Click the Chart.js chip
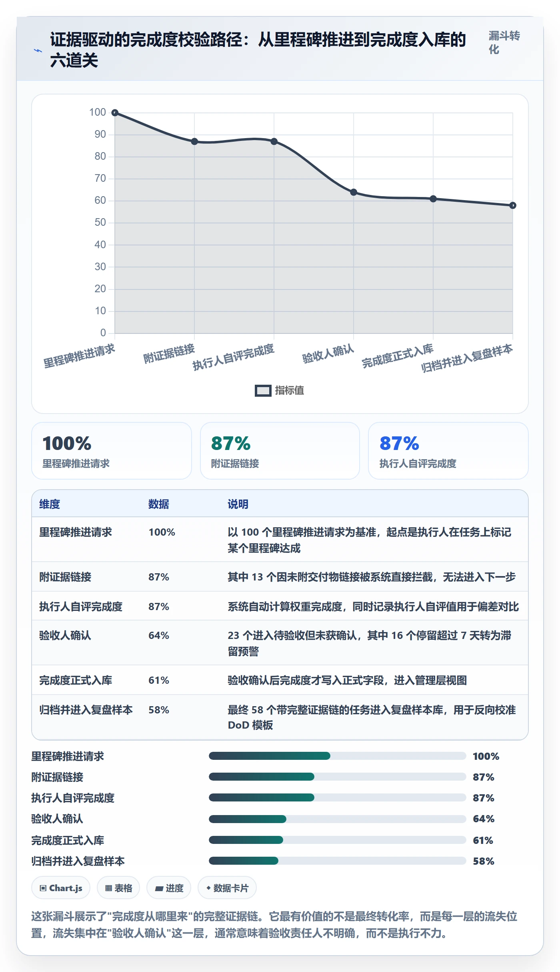The image size is (560, 972). pos(61,888)
